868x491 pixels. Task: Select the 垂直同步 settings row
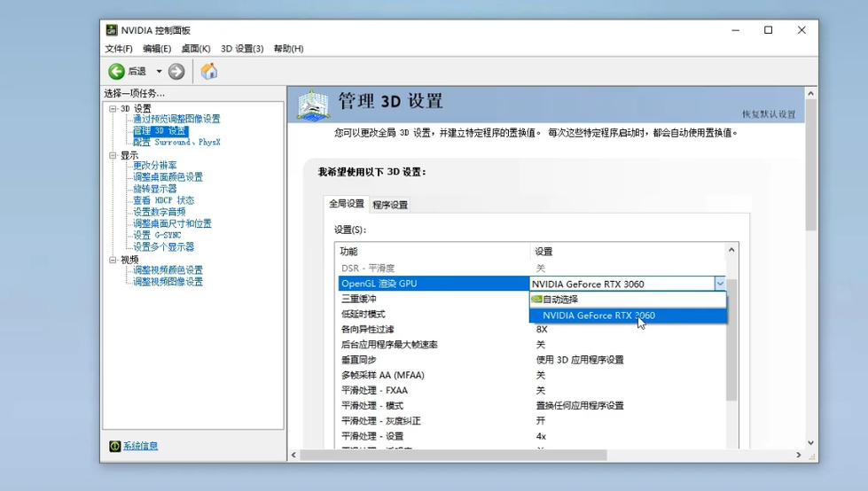click(x=533, y=360)
